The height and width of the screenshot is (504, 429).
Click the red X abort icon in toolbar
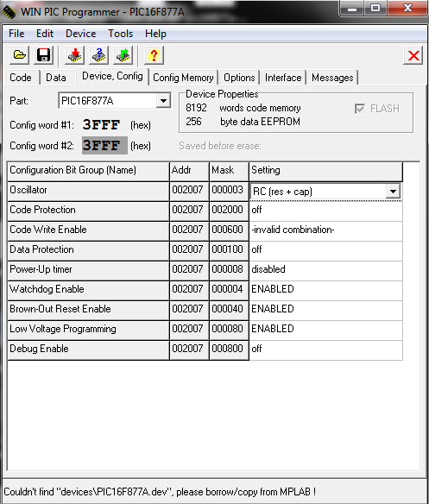[x=413, y=55]
